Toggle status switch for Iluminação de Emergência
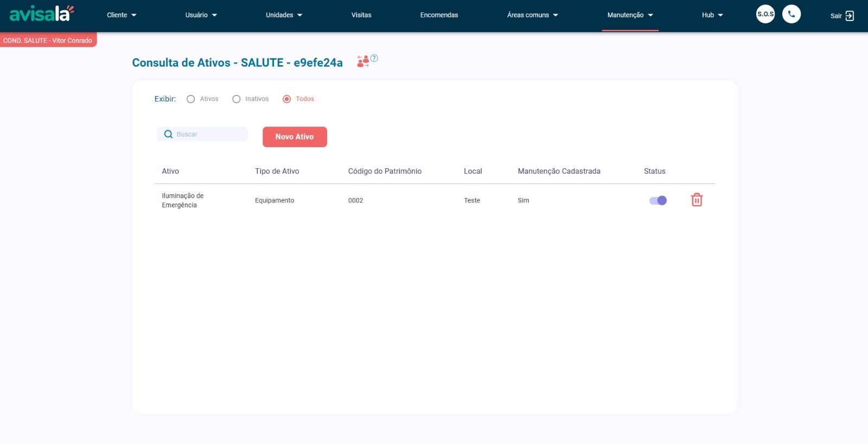The image size is (868, 444). [x=658, y=201]
